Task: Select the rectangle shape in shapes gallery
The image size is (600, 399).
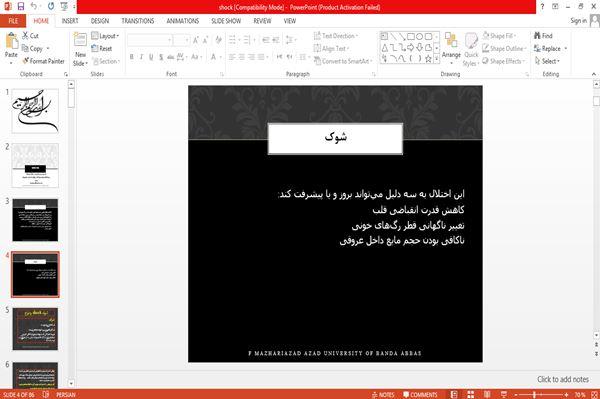Action: click(x=411, y=36)
